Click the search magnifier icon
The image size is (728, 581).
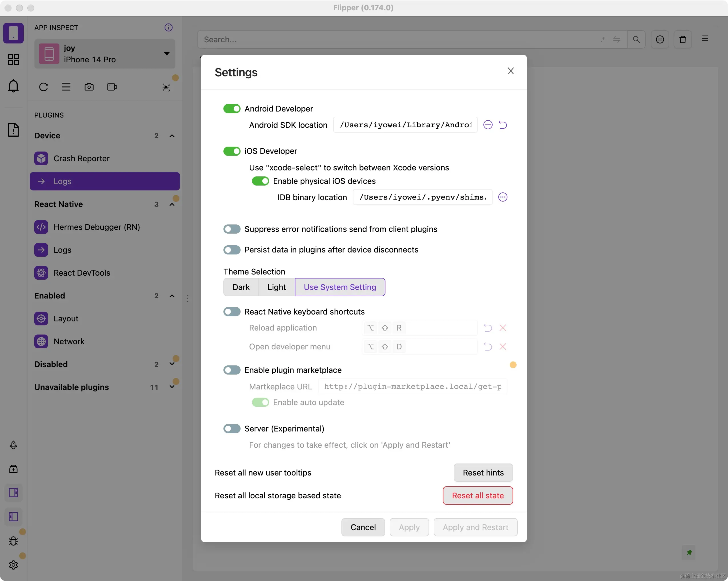click(x=636, y=39)
